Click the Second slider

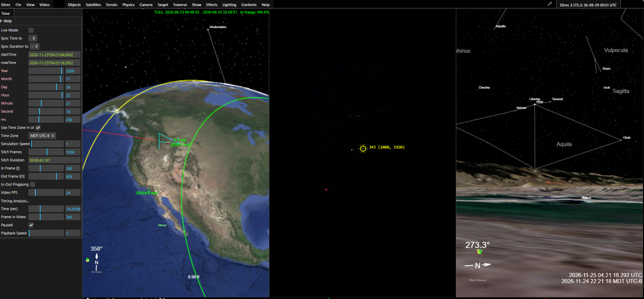tap(46, 111)
